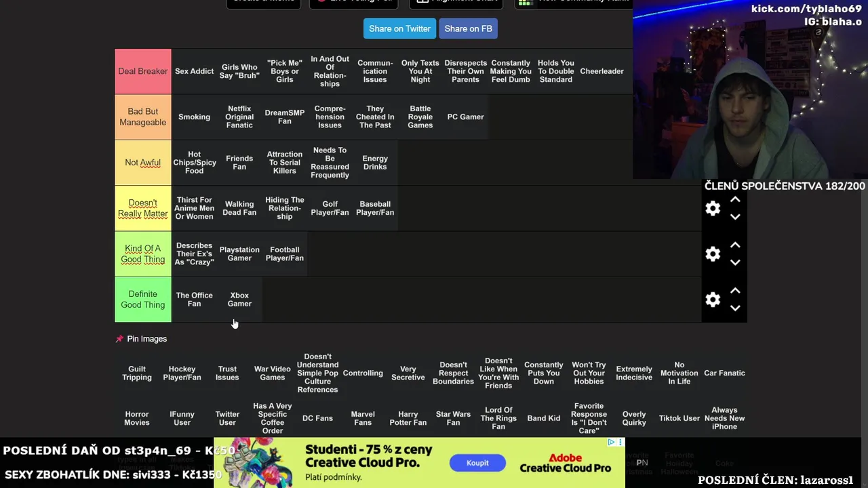The image size is (868, 488).
Task: Choose the Band Kid item
Action: pos(544,418)
